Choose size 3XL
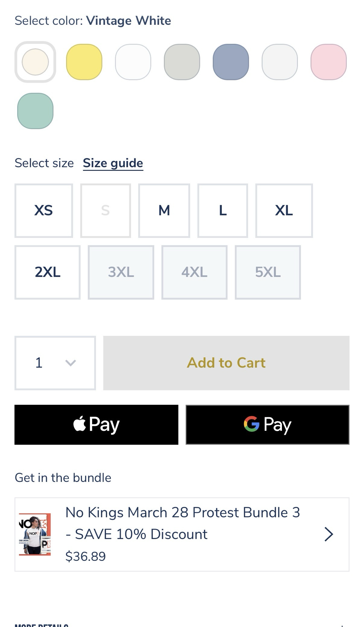364x627 pixels. (121, 272)
